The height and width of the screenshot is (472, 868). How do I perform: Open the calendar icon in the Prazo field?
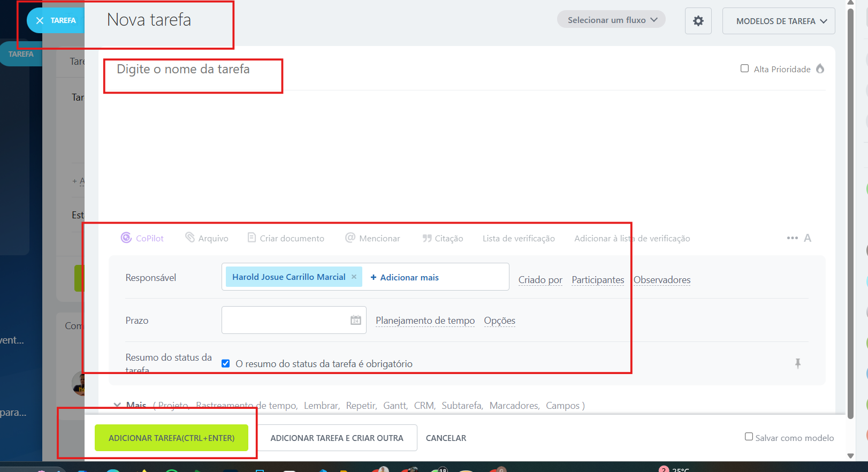[x=356, y=320]
